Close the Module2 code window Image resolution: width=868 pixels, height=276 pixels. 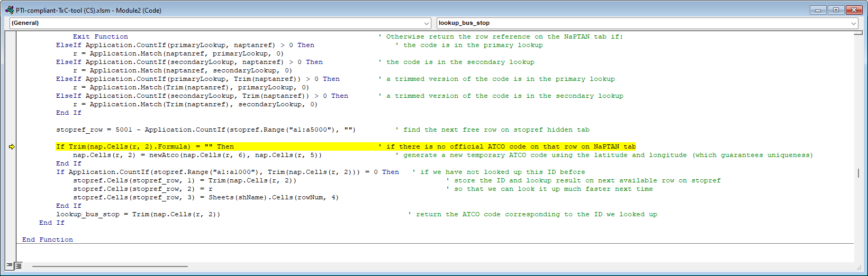[854, 10]
